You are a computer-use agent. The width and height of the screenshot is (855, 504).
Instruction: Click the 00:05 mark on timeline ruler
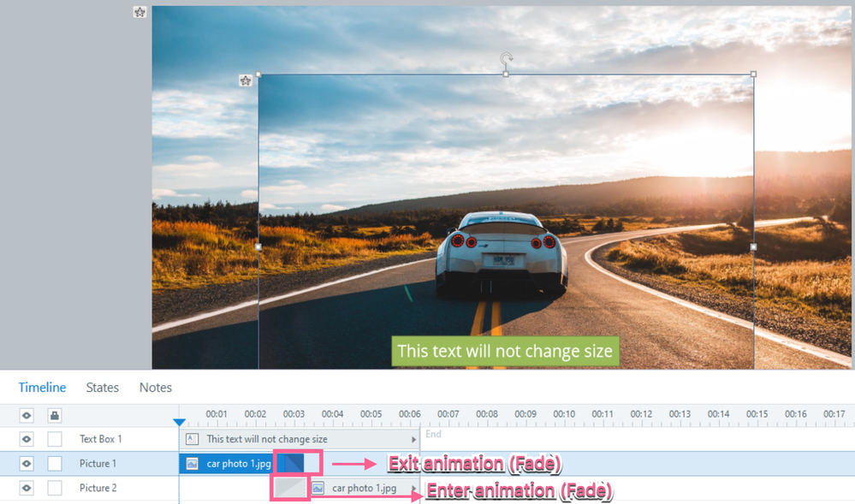[x=371, y=414]
